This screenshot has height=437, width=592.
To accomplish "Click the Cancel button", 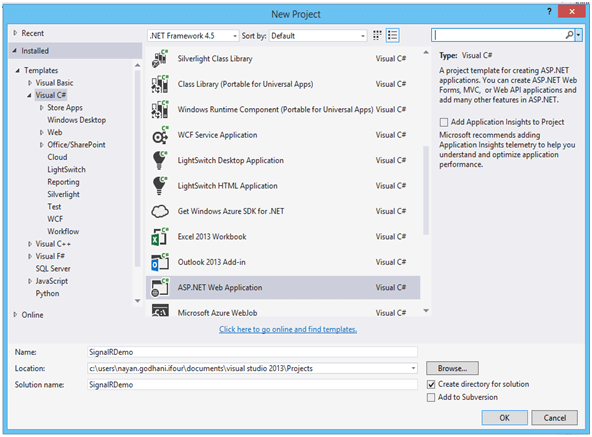I will click(554, 418).
